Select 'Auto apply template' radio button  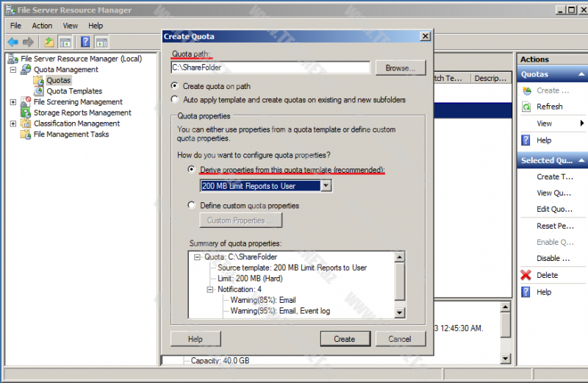(174, 99)
